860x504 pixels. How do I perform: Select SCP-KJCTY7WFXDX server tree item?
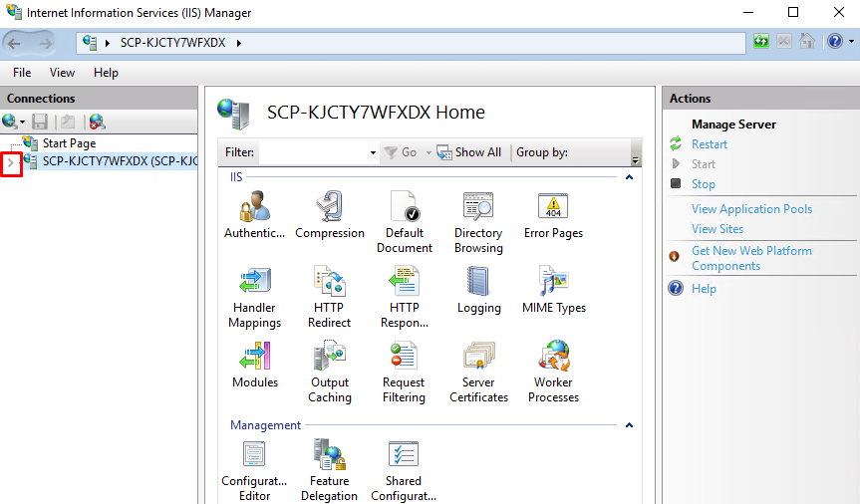pyautogui.click(x=120, y=161)
